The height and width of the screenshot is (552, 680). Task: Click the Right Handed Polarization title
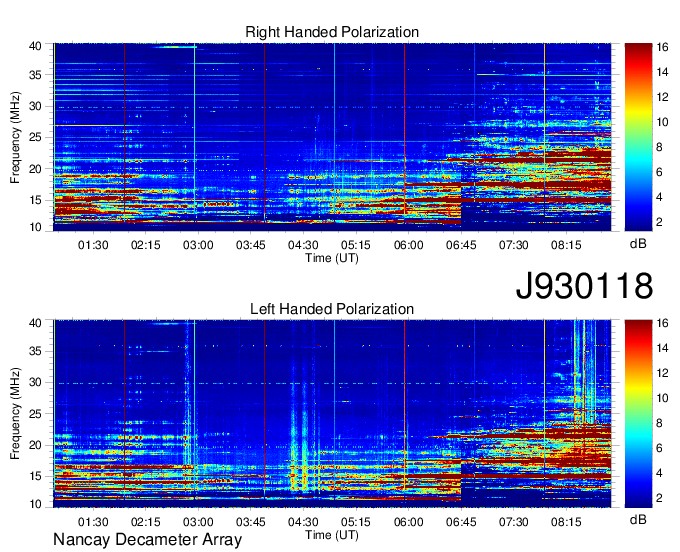click(x=332, y=32)
